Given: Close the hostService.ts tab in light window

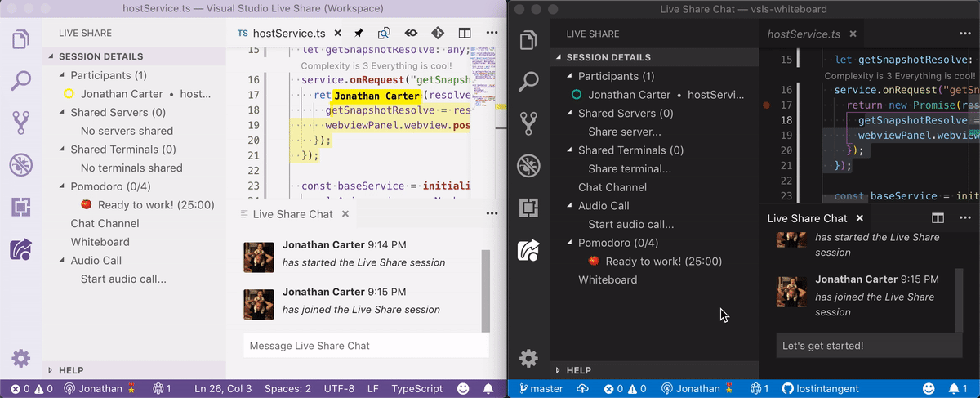Looking at the screenshot, I should tap(336, 34).
